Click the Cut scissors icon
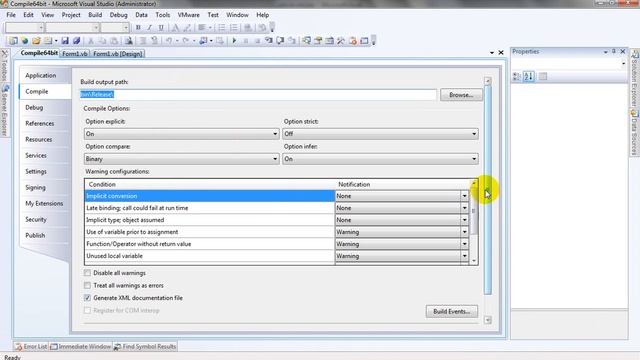Viewport: 640px width, 360px height. point(91,41)
